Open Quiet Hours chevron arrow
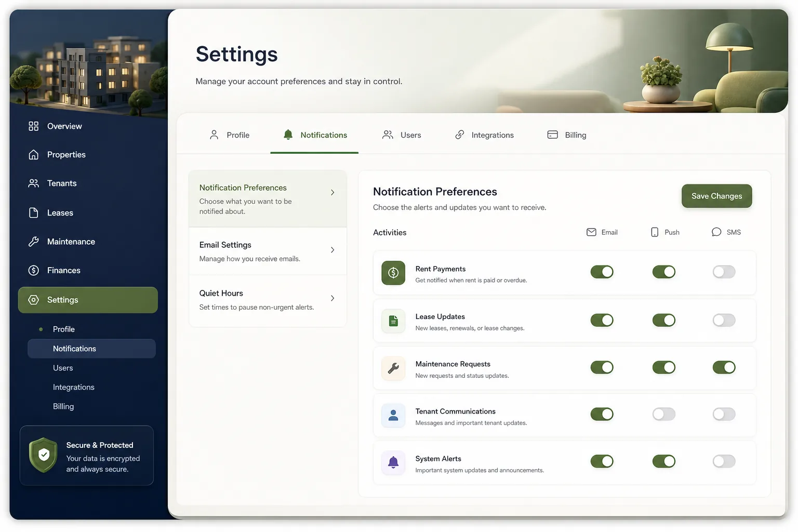798x532 pixels. tap(332, 298)
